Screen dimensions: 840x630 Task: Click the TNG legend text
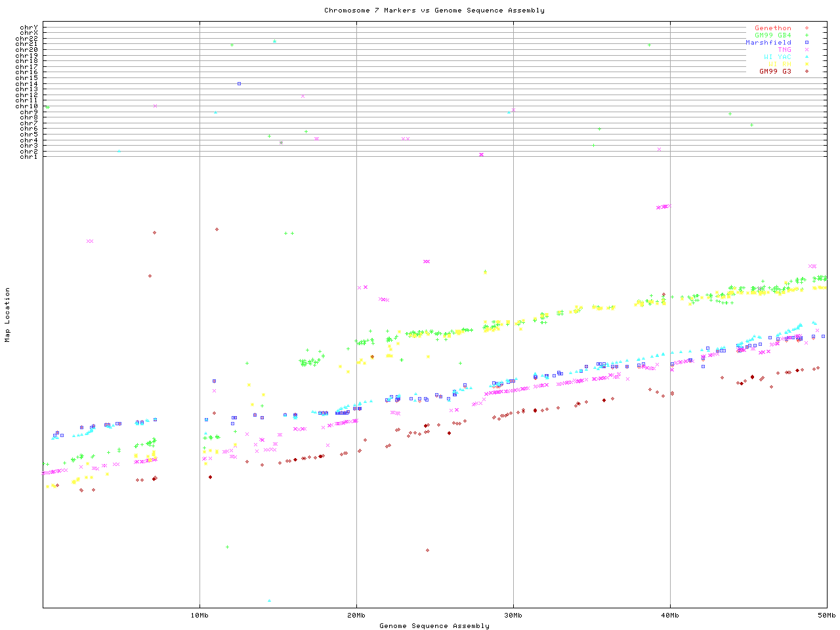[784, 50]
